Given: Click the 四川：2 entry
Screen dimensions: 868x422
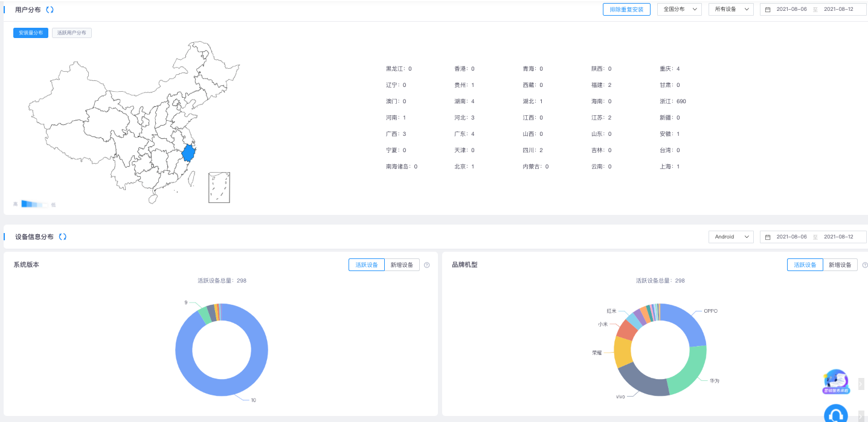Looking at the screenshot, I should [x=533, y=150].
